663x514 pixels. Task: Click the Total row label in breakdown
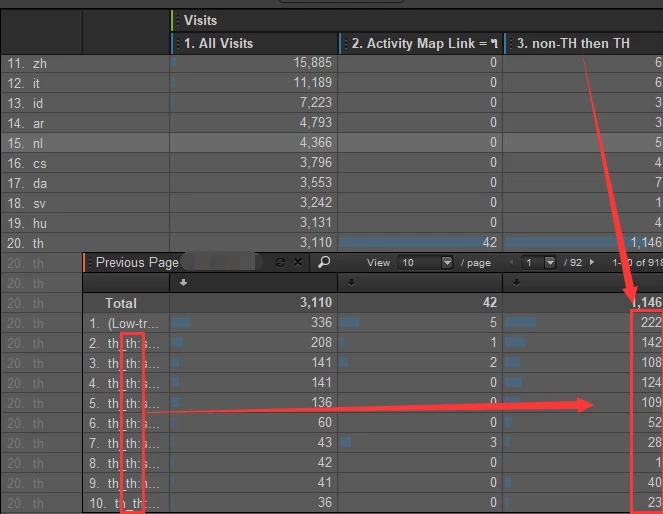[x=121, y=303]
